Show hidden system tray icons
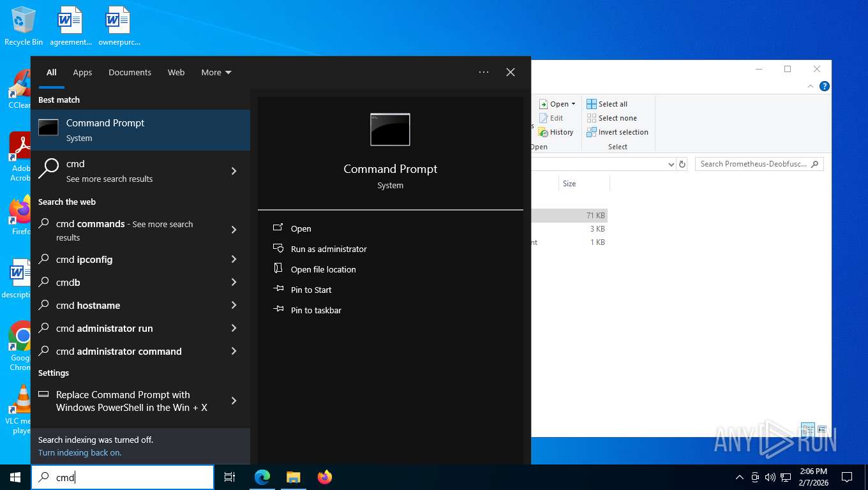This screenshot has width=868, height=490. coord(740,477)
